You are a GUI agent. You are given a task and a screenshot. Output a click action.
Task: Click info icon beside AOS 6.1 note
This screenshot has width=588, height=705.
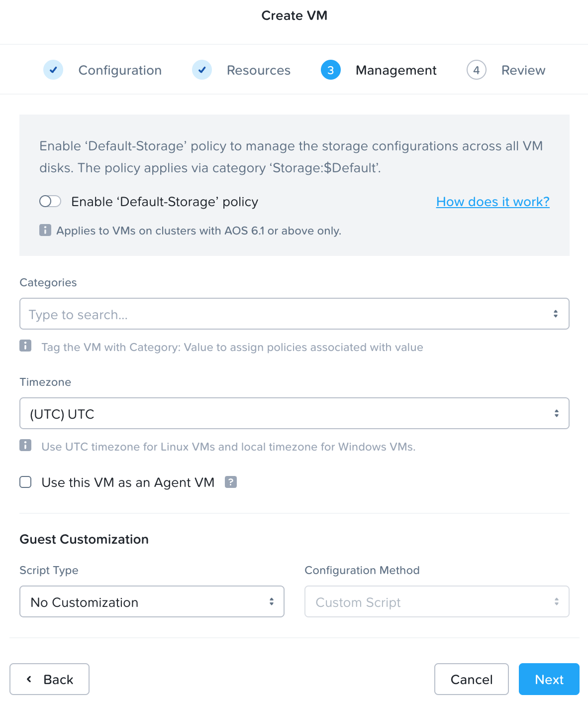(45, 230)
